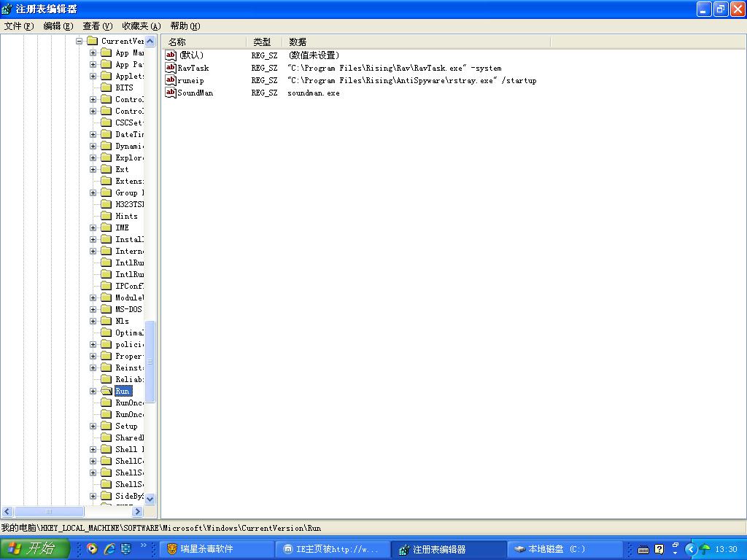Select the MS-DOS folder icon
The height and width of the screenshot is (560, 747).
coord(107,309)
